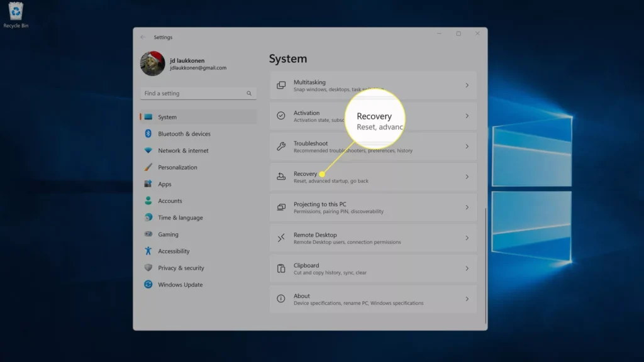
Task: Click the Activation checkmark icon
Action: 281,116
